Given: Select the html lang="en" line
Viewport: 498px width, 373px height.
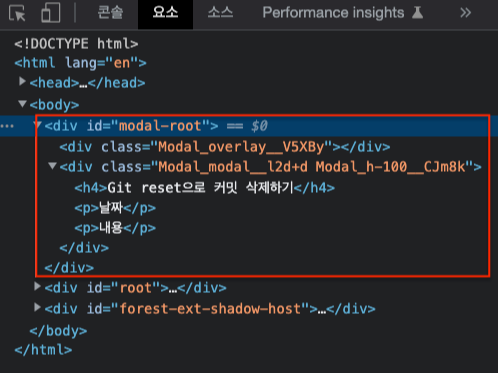Looking at the screenshot, I should point(80,63).
